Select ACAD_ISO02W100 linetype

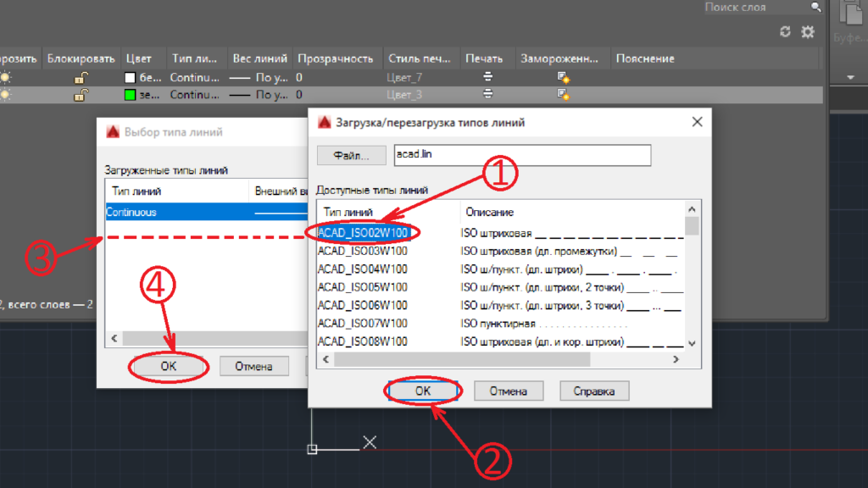coord(363,232)
